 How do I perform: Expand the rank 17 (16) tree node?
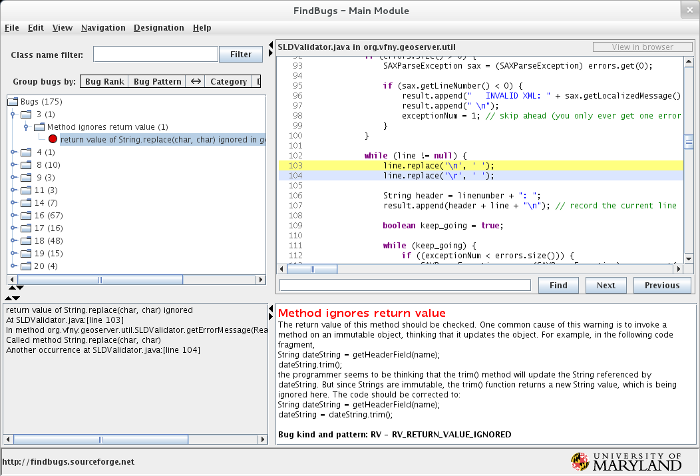point(13,228)
